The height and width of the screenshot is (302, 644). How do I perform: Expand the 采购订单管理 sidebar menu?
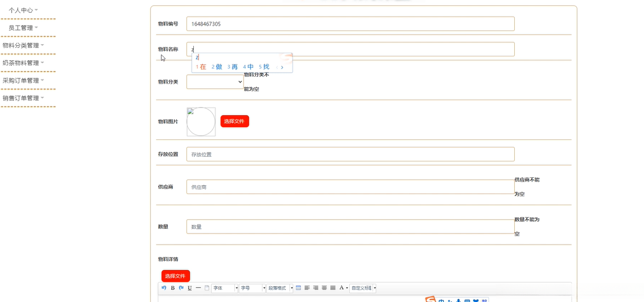point(24,80)
